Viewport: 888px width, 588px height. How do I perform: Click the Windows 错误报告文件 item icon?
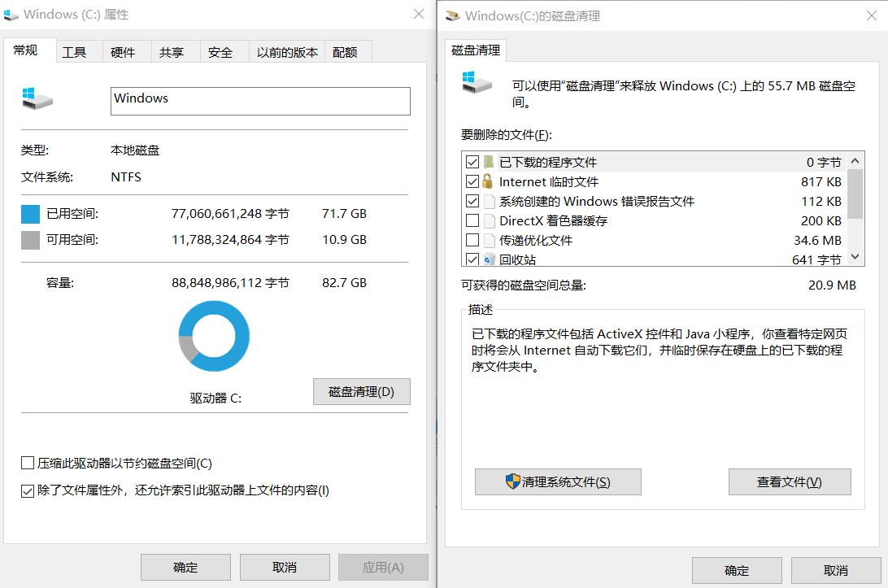(489, 201)
